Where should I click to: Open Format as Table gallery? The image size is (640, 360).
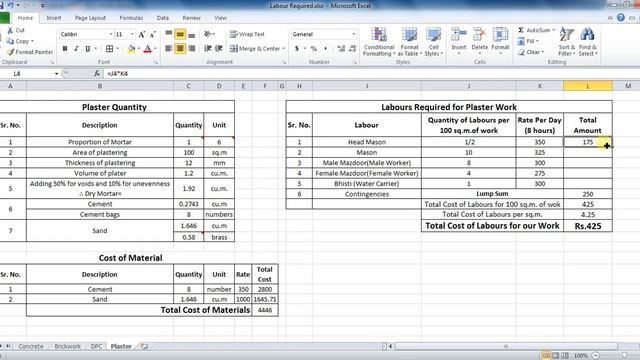[409, 42]
